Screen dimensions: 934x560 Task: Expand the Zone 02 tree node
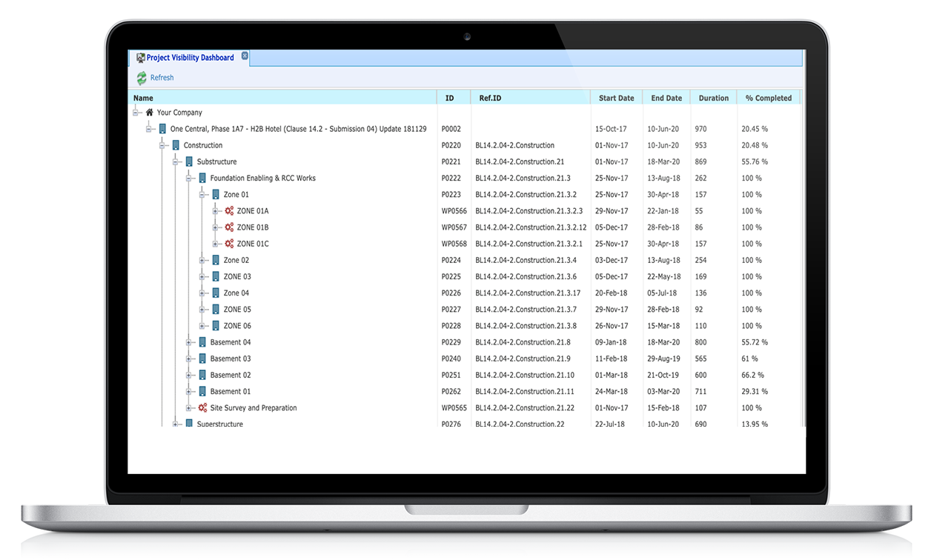click(202, 260)
